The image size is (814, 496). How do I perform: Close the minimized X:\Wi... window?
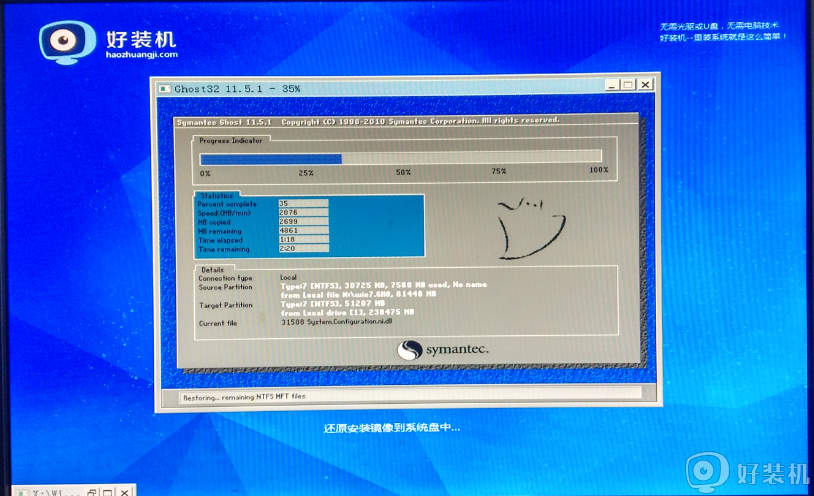point(125,492)
